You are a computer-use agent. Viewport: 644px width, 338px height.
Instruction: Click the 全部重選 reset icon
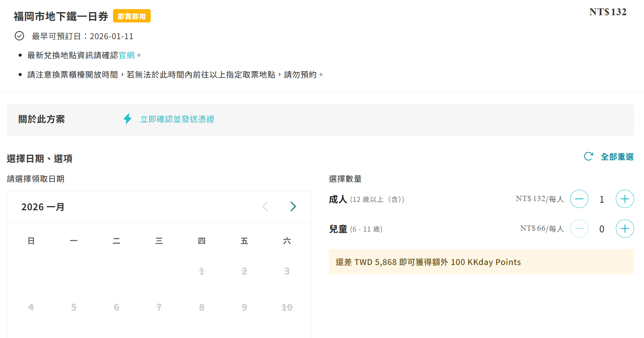click(588, 156)
